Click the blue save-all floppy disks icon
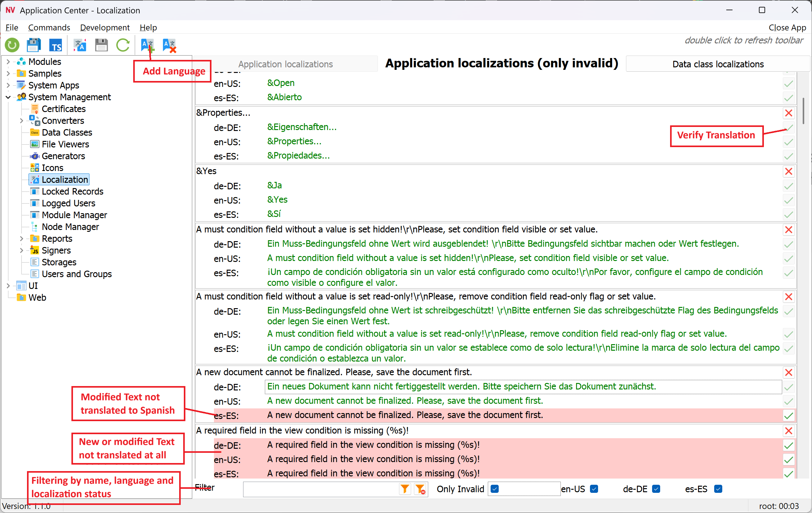Screen dimensions: 812x513 click(34, 45)
